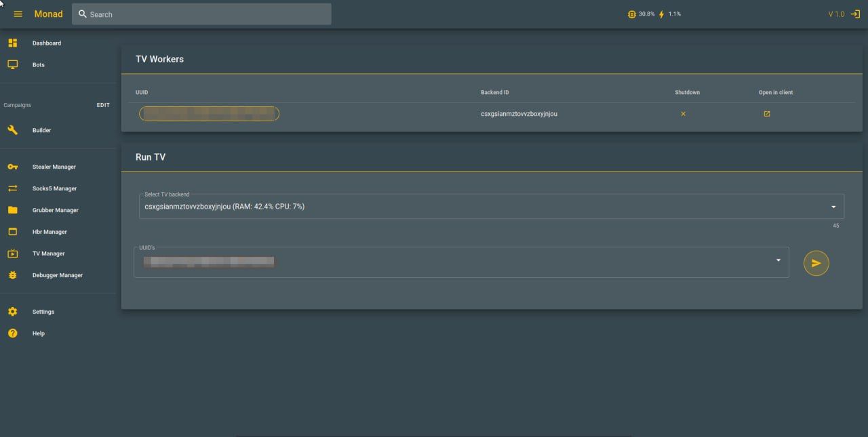Click the V 1.0 version label
The width and height of the screenshot is (868, 437).
point(836,14)
